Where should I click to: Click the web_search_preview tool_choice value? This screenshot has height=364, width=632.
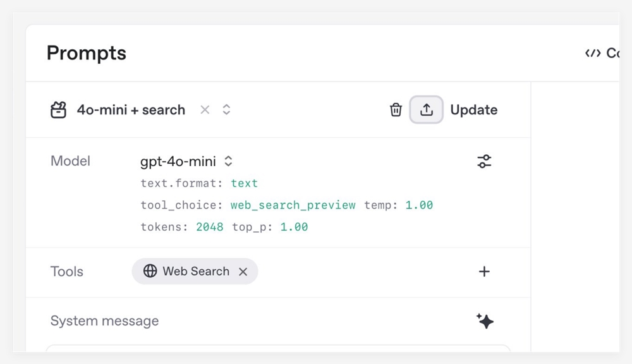293,205
